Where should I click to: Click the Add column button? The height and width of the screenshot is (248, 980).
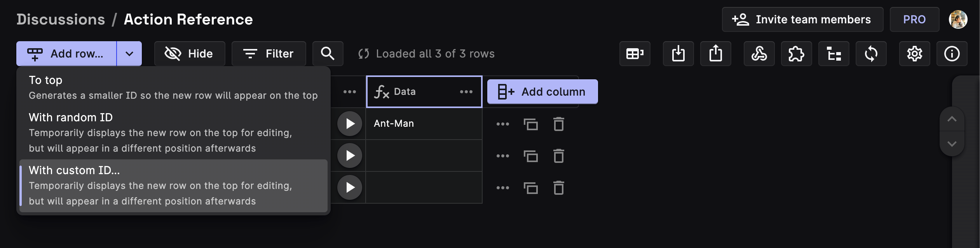click(x=542, y=92)
